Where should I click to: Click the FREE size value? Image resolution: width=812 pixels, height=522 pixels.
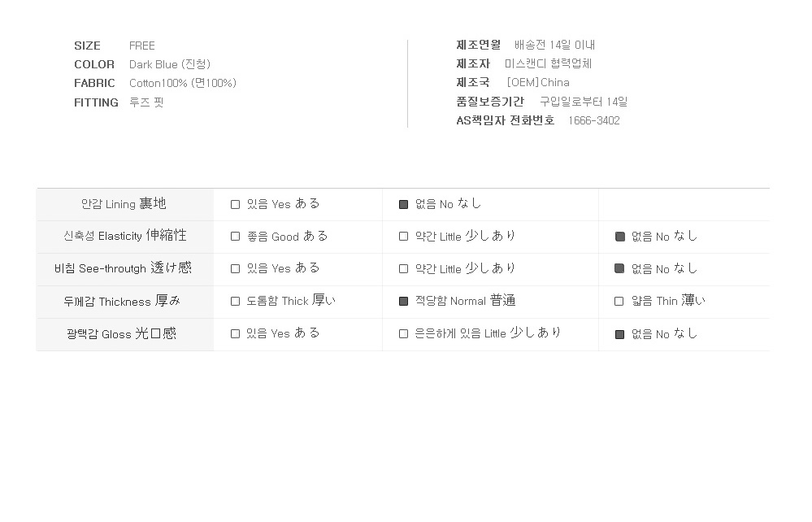[x=142, y=46]
